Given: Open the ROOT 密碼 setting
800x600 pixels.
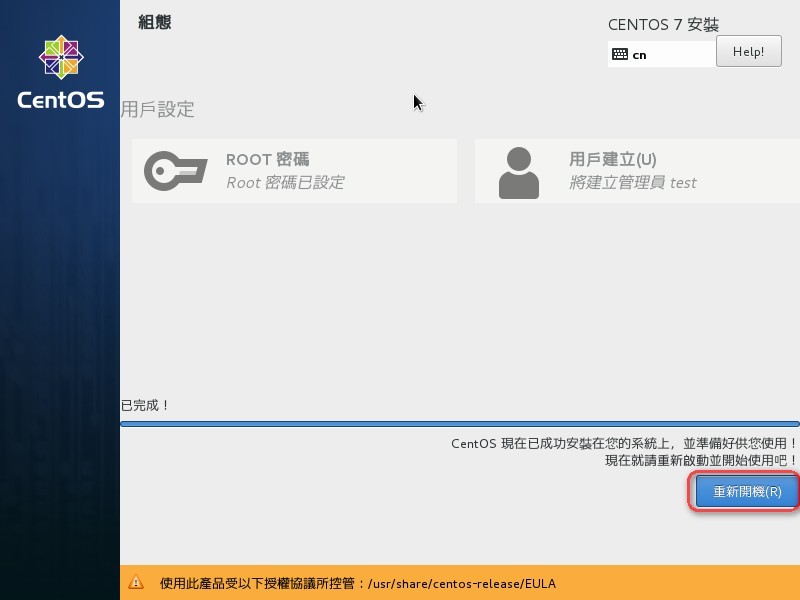Looking at the screenshot, I should pos(294,171).
